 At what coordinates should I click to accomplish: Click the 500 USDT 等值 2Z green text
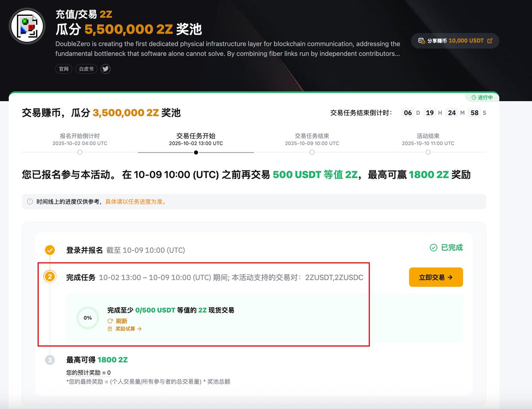(315, 175)
